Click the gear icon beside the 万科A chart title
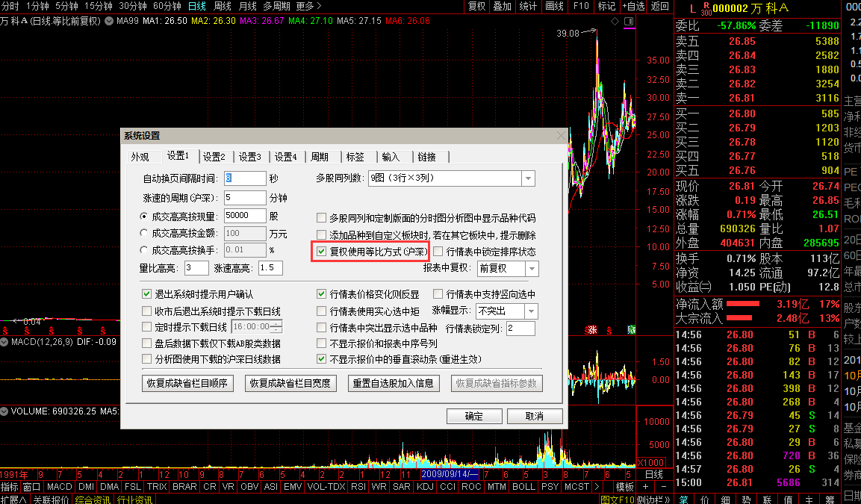Viewport: 861px width, 504px height. click(x=109, y=21)
